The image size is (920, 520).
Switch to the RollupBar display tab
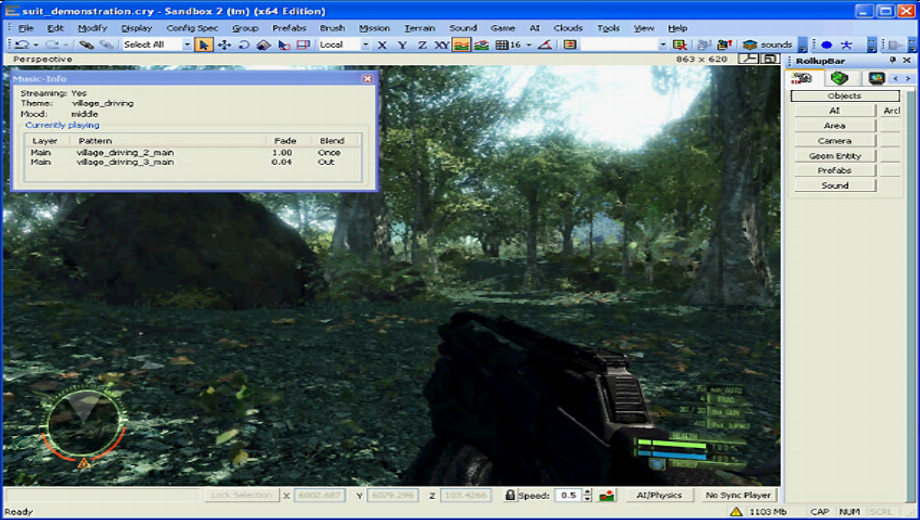click(877, 78)
